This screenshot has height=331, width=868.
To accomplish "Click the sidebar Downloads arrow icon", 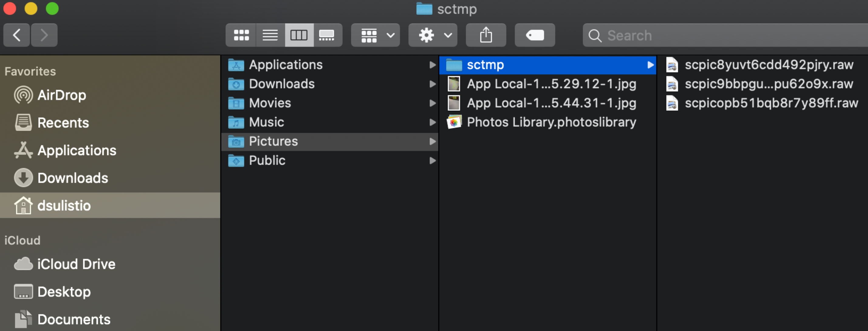I will [x=23, y=178].
